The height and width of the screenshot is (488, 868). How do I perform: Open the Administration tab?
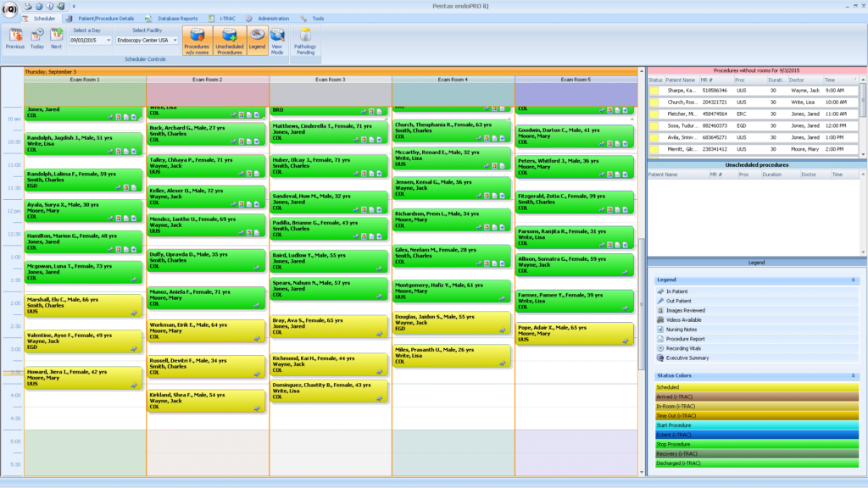tap(272, 18)
